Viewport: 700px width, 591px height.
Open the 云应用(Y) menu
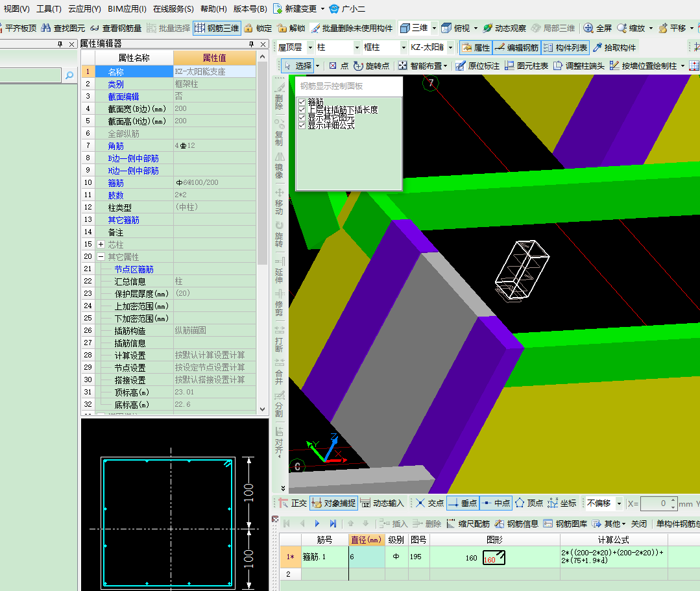coord(84,9)
